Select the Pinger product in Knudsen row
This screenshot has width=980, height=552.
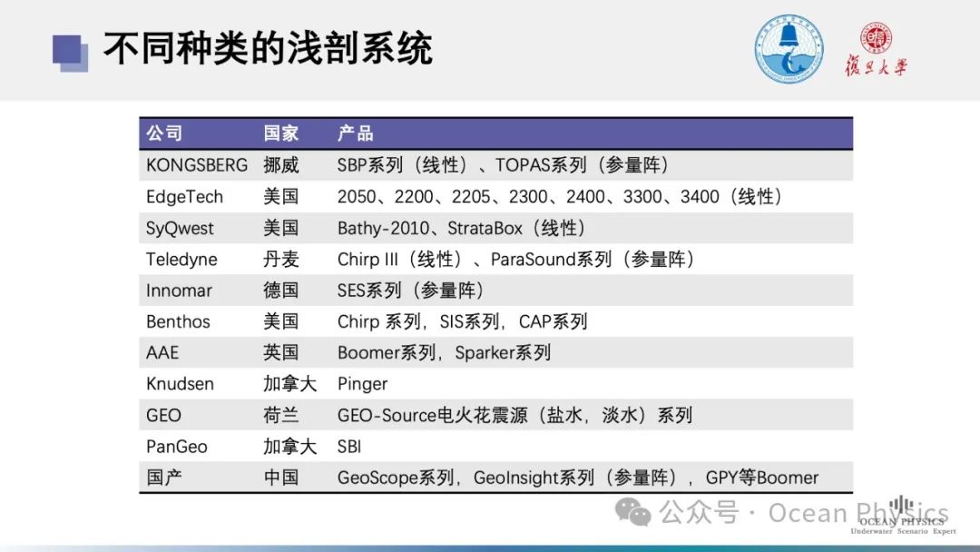362,384
